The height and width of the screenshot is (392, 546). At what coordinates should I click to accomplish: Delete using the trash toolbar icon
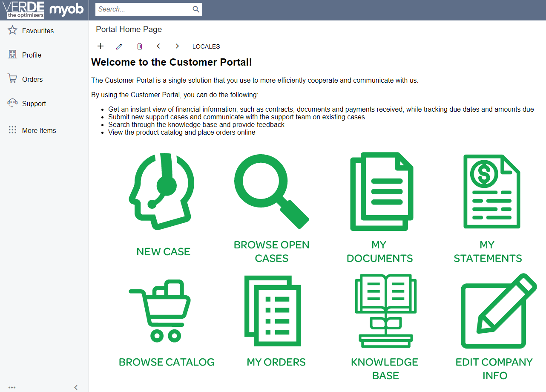click(x=139, y=46)
